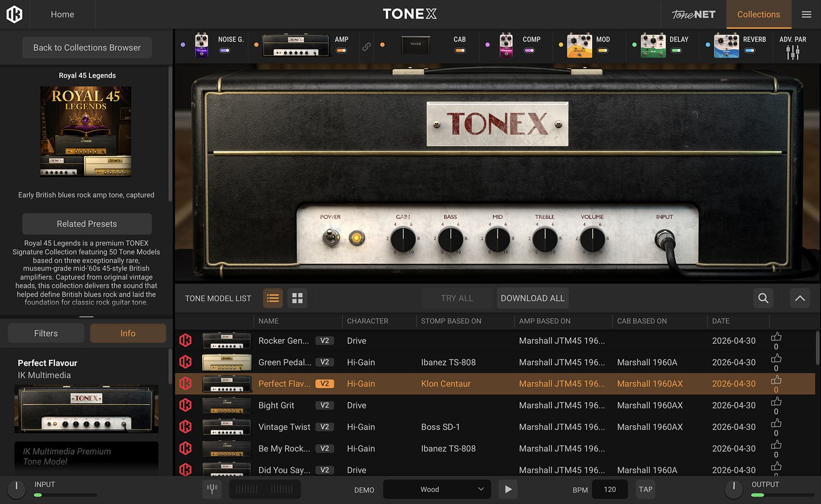
Task: Toggle the COMP on/off switch
Action: click(529, 50)
